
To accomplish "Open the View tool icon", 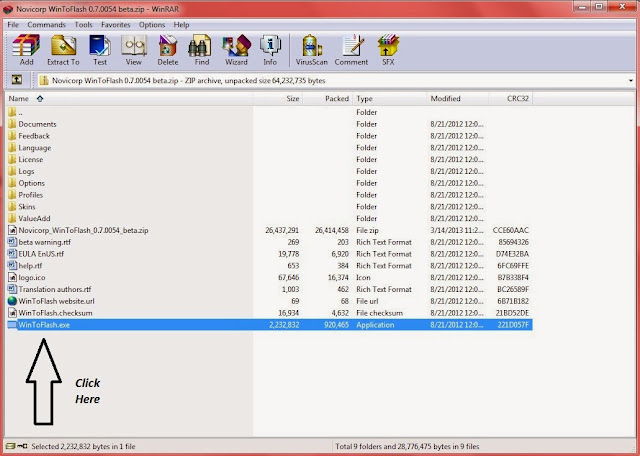I will coord(133,50).
